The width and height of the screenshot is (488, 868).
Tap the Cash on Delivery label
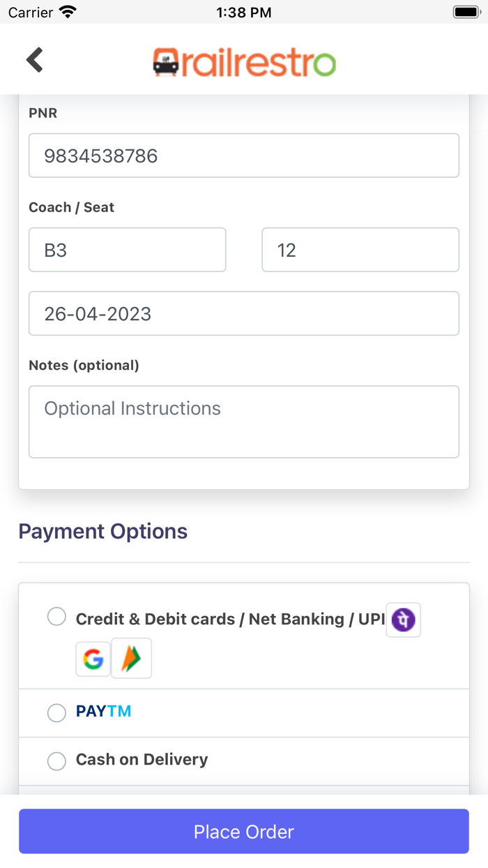142,760
